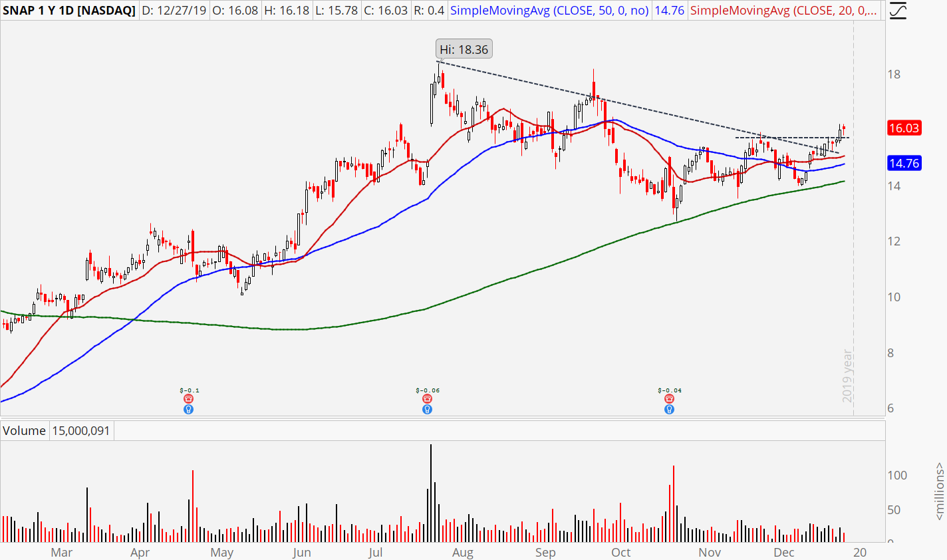Click the conference call phone icon below $-0.1
The image size is (947, 560).
[x=189, y=399]
